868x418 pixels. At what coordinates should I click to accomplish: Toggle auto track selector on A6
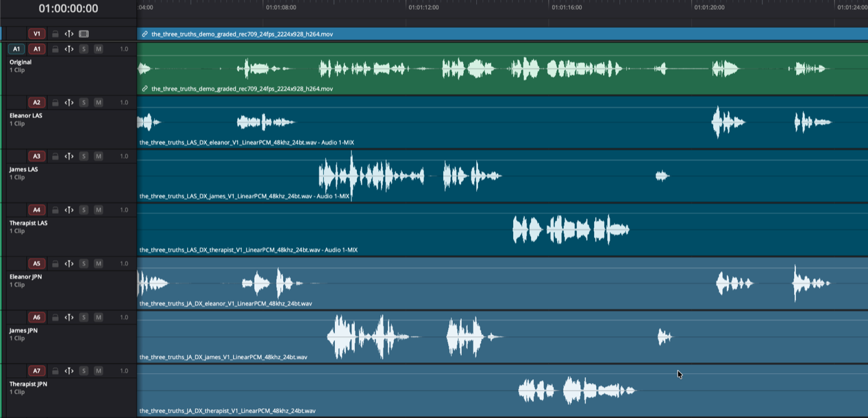point(69,318)
